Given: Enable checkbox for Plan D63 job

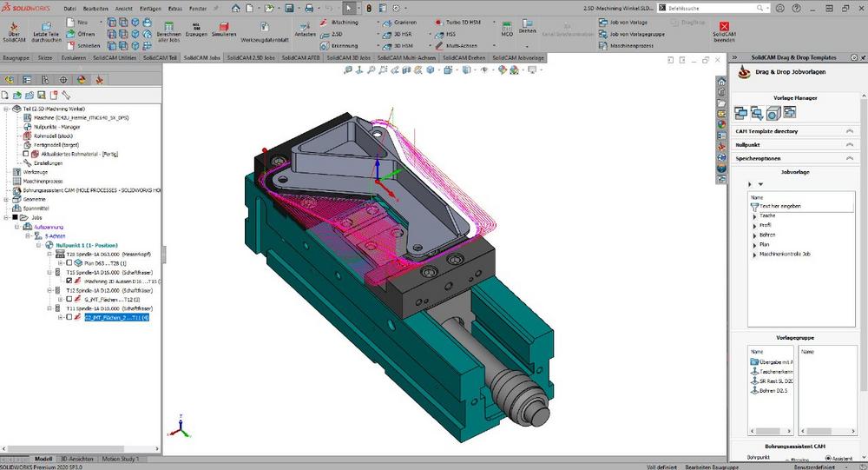Looking at the screenshot, I should pyautogui.click(x=69, y=262).
